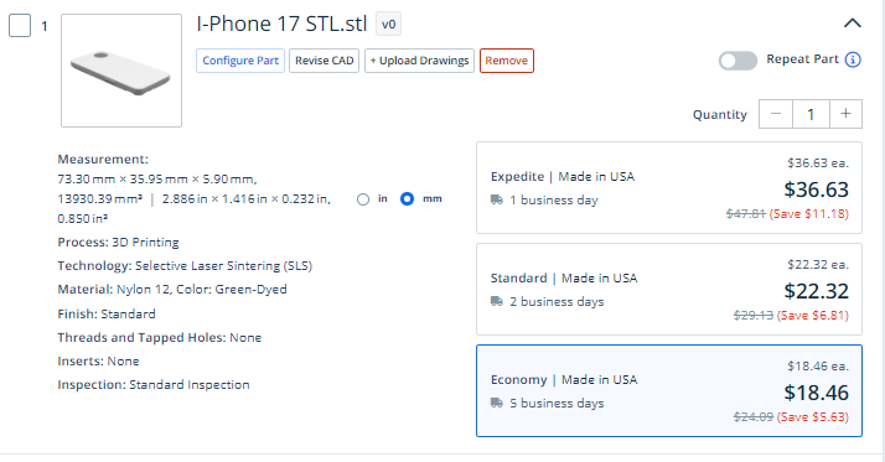Enable the Repeat Part toggle
The image size is (885, 462).
pyautogui.click(x=738, y=60)
